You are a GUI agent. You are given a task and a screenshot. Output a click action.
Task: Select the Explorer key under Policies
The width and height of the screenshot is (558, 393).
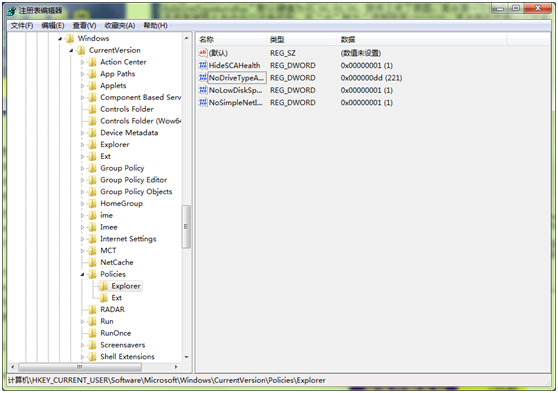[x=126, y=286]
